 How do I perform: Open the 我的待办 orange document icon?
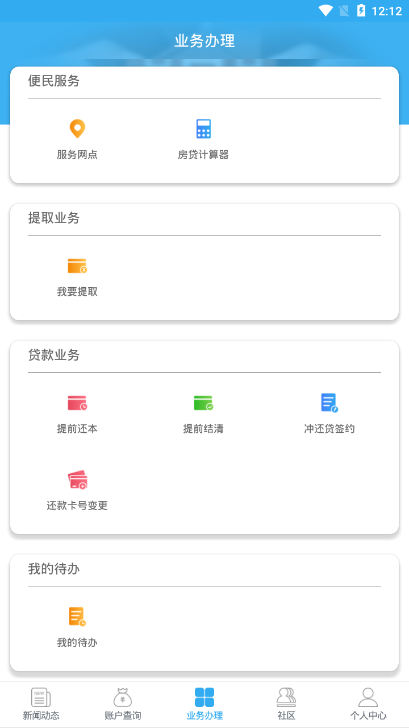click(77, 617)
